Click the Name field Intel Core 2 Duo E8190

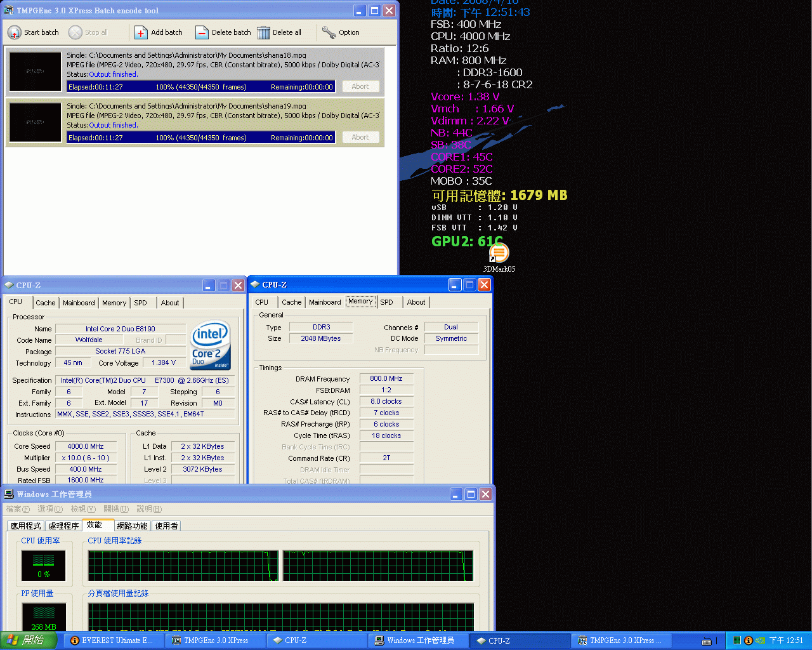click(121, 329)
